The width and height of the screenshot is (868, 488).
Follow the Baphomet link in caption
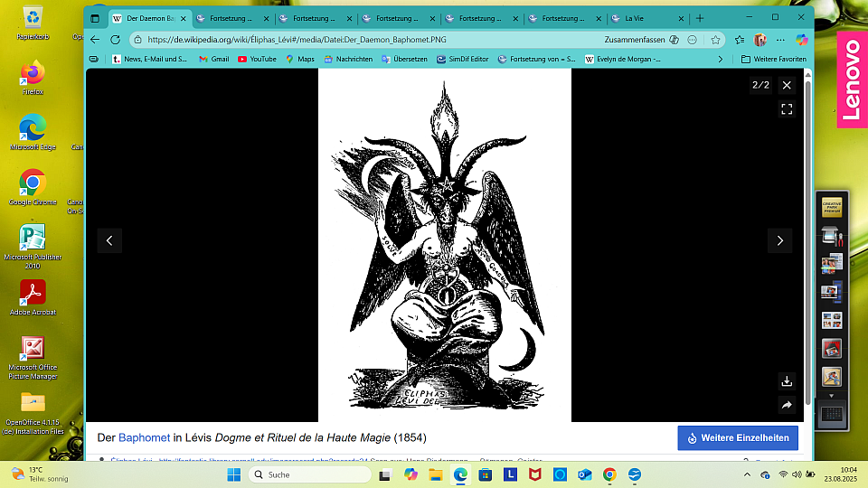[144, 437]
